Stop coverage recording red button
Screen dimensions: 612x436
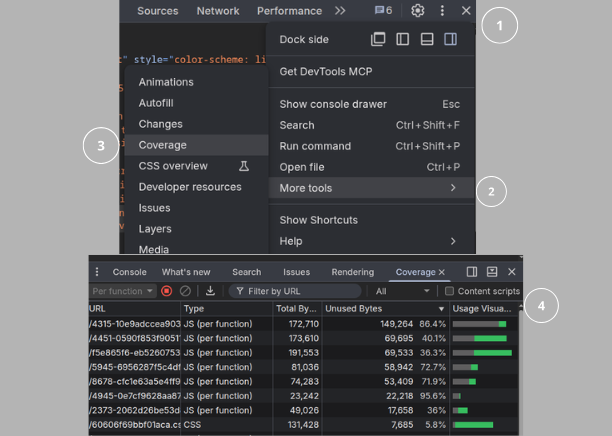(167, 291)
